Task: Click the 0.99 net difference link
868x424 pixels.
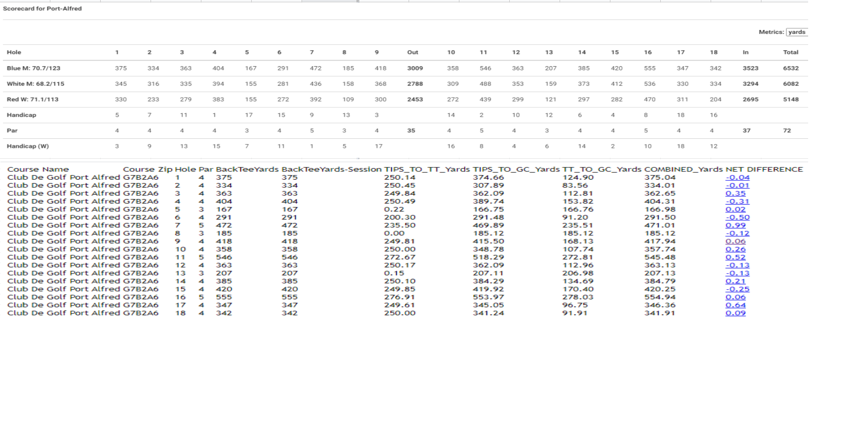Action: [x=736, y=225]
